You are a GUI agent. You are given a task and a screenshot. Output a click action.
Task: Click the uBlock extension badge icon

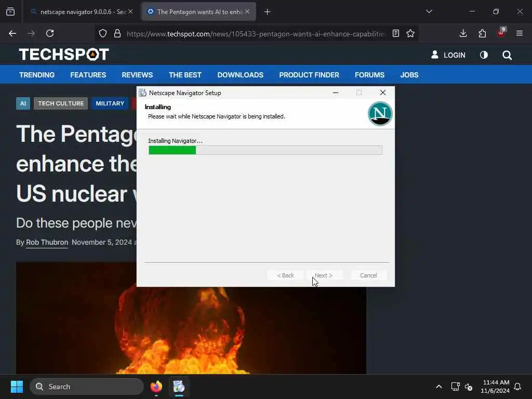pos(501,33)
